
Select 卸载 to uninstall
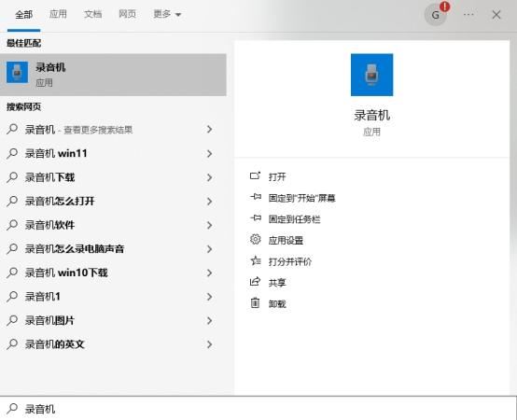277,303
